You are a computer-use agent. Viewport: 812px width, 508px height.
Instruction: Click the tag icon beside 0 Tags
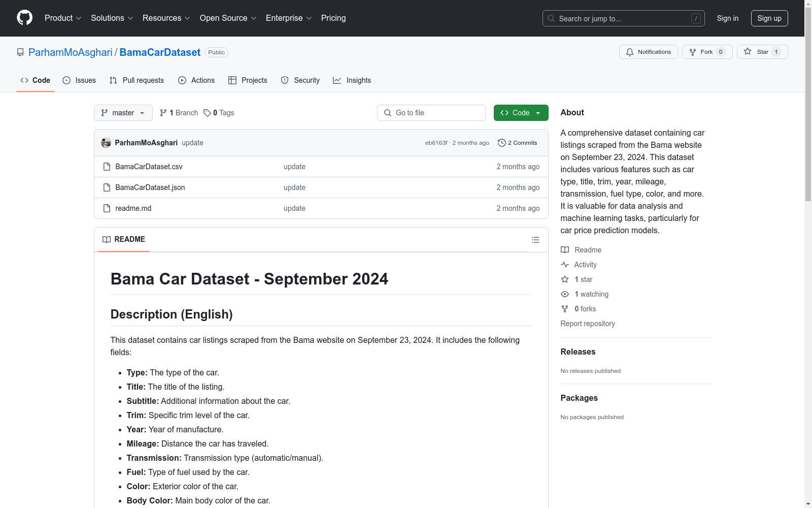[x=207, y=113]
